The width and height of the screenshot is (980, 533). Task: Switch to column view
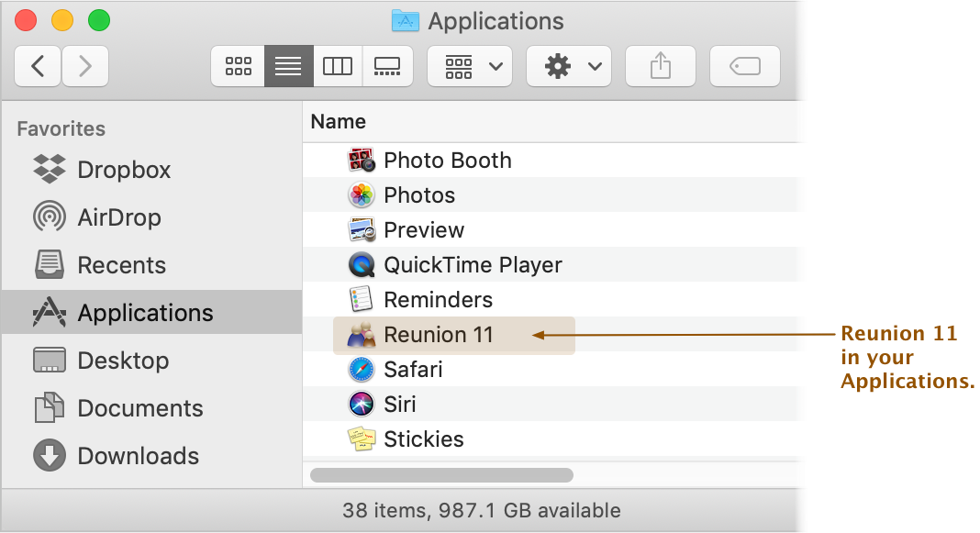coord(338,66)
